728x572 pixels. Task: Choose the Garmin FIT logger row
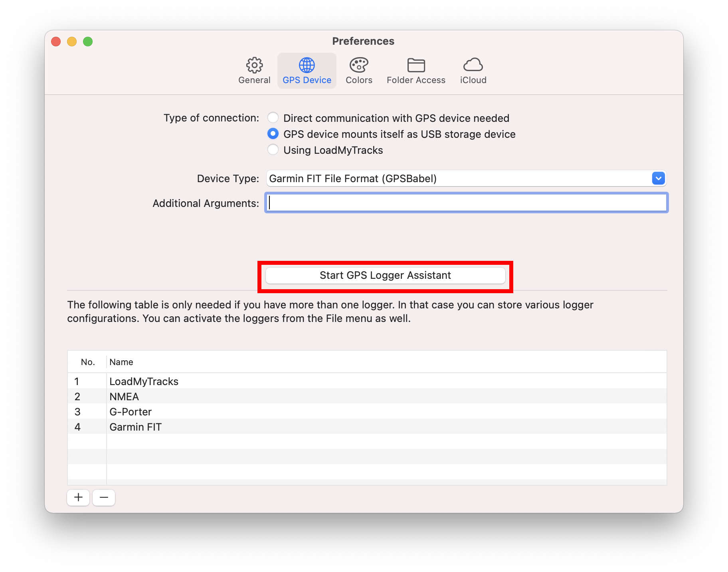coord(135,427)
